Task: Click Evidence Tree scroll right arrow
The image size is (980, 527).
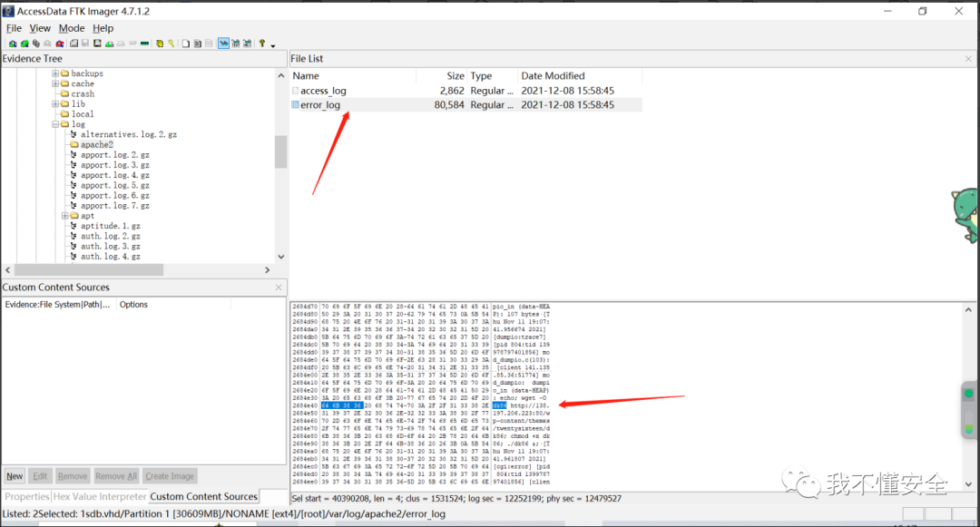Action: pos(268,269)
